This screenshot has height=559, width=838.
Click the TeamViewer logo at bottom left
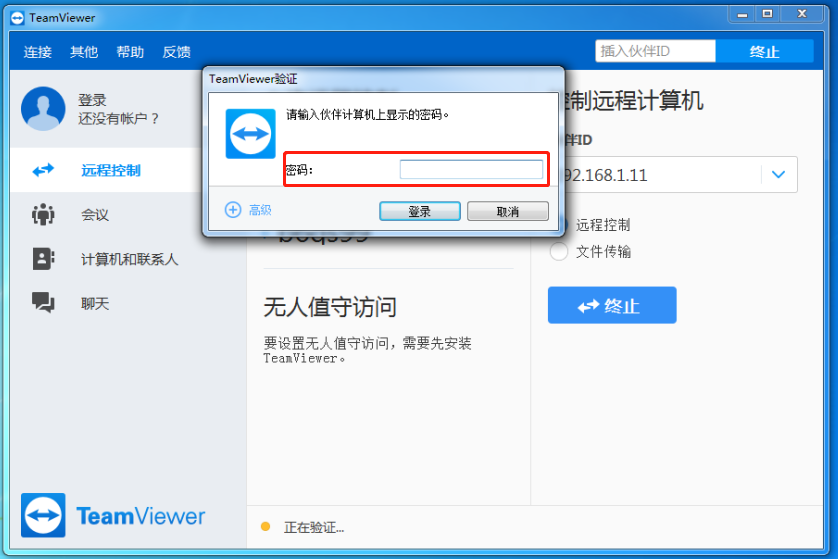click(43, 516)
